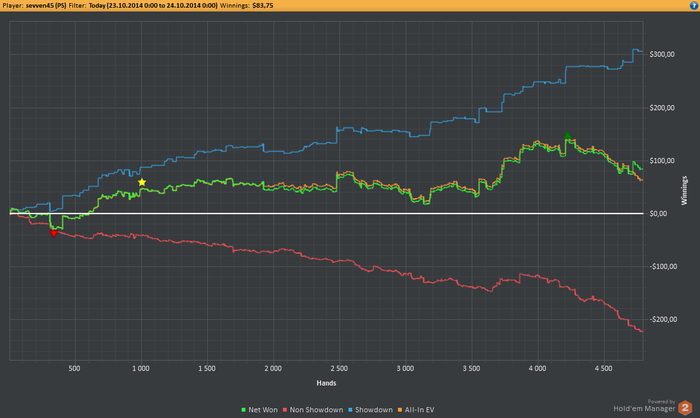Click the Hold'em Manager 2 logo
Image resolution: width=700 pixels, height=418 pixels.
click(x=685, y=408)
